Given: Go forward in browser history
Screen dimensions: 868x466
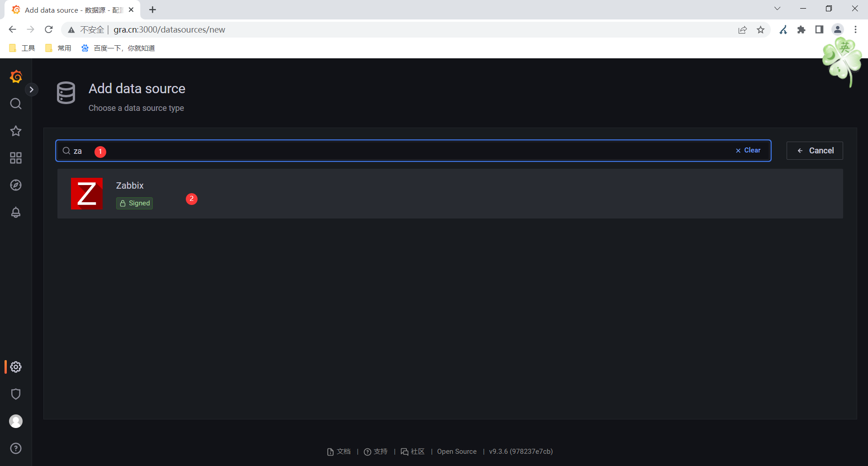Looking at the screenshot, I should click(x=30, y=29).
